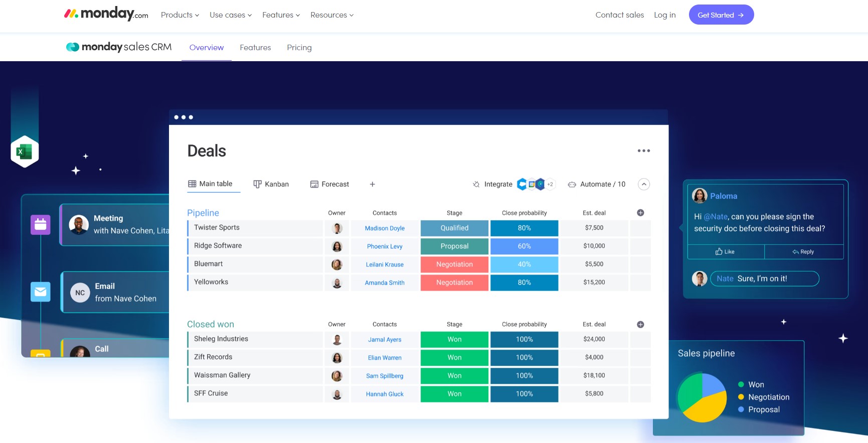Open the Deals board three-dot menu
The width and height of the screenshot is (868, 443).
click(x=644, y=151)
